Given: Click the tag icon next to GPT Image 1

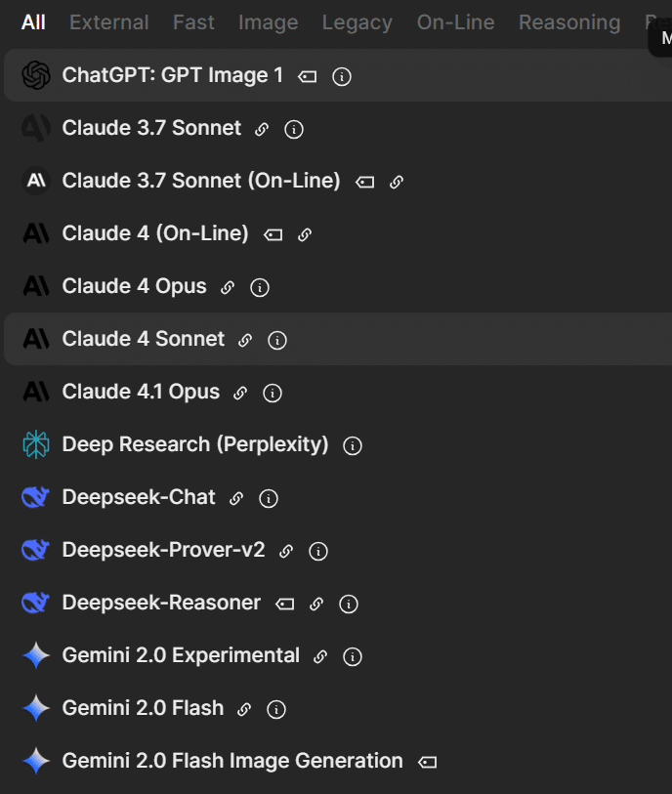Looking at the screenshot, I should (308, 76).
